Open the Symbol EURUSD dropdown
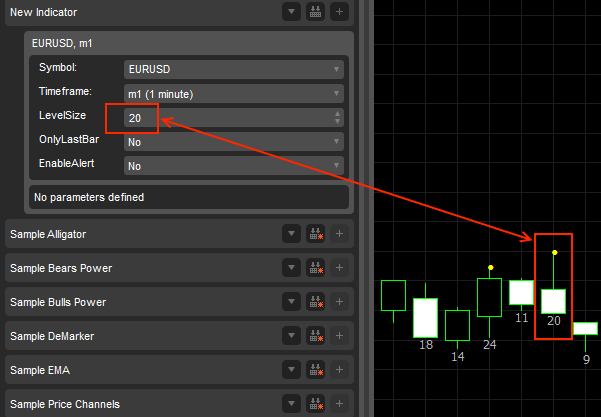Image resolution: width=601 pixels, height=417 pixels. 234,70
